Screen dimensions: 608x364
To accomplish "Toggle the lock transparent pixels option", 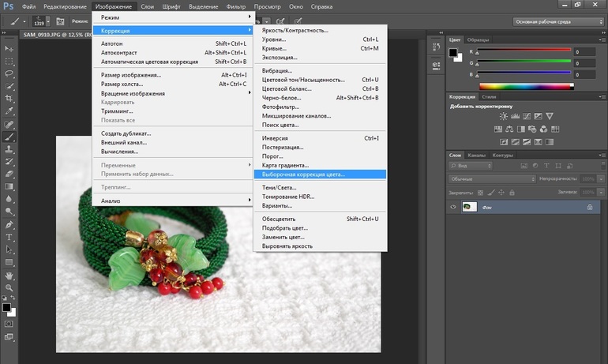I will pyautogui.click(x=480, y=192).
